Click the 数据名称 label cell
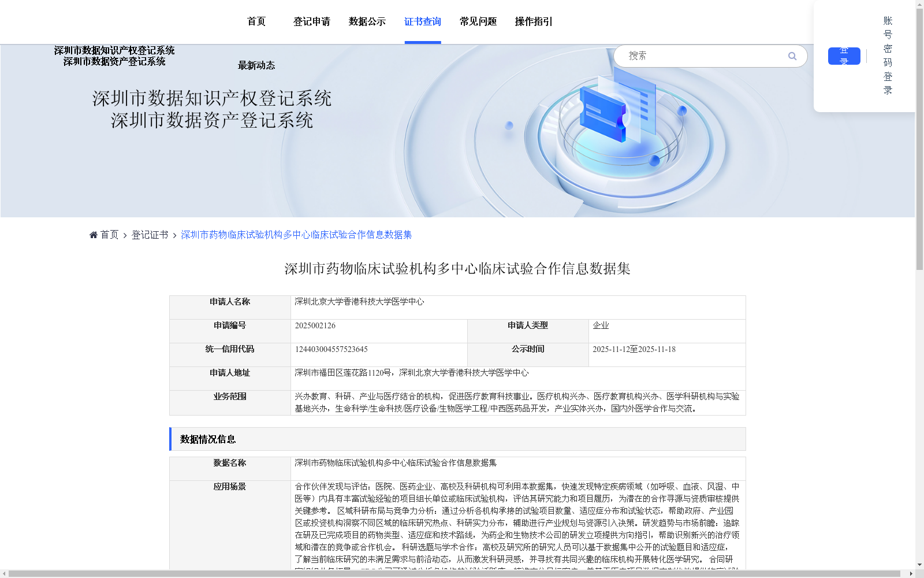 pyautogui.click(x=230, y=469)
